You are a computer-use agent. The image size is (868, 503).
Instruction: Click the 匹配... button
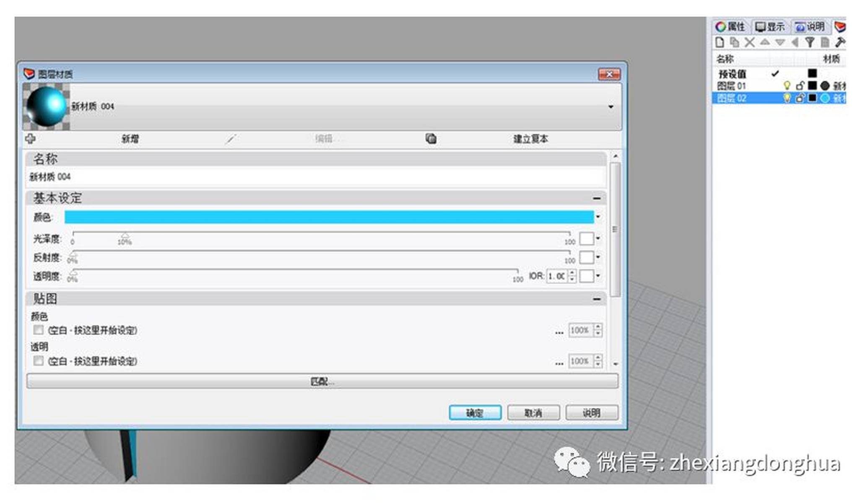[x=322, y=381]
